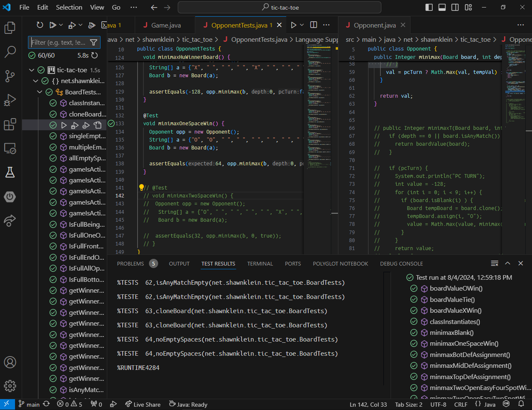Collapse the tic-tac-toe test tree node
Viewport: 532px width, 410px height.
pos(31,70)
